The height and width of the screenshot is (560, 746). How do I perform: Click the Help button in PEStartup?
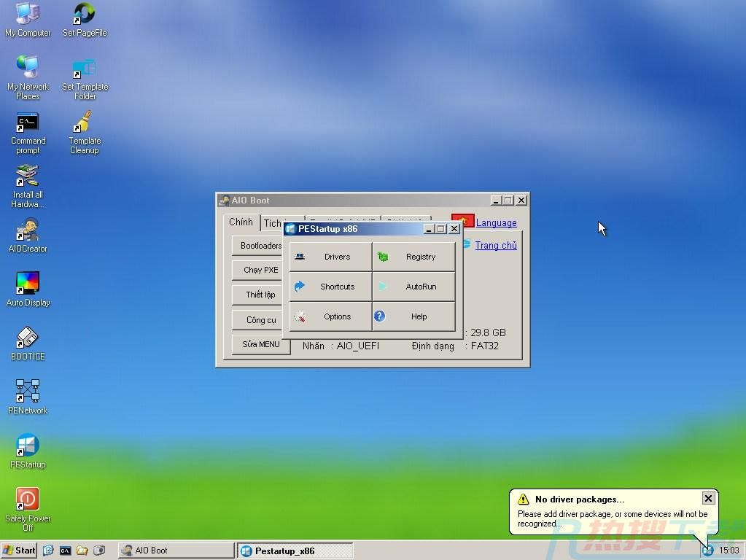click(x=414, y=317)
